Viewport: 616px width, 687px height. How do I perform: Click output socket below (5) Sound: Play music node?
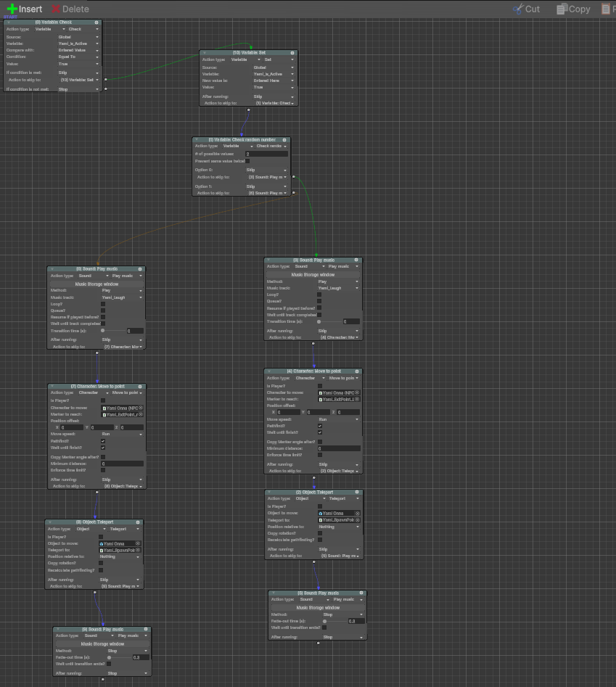[x=318, y=643]
